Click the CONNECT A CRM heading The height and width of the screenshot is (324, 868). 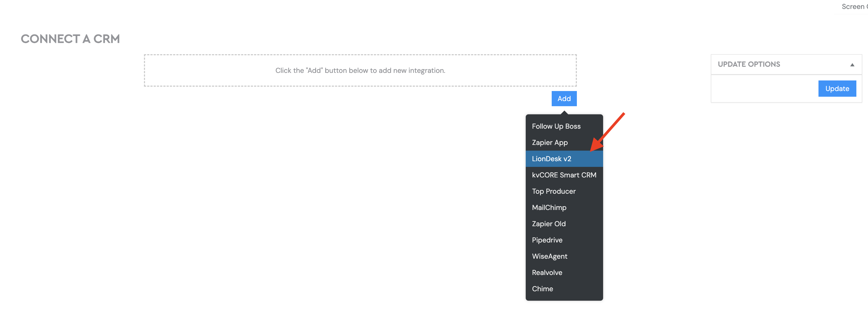pyautogui.click(x=70, y=39)
